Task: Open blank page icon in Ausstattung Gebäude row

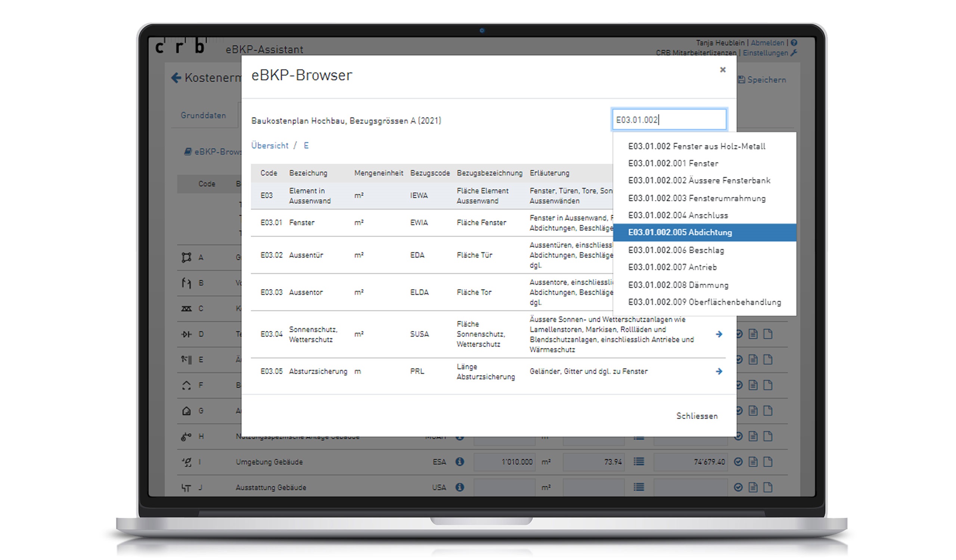Action: tap(768, 487)
